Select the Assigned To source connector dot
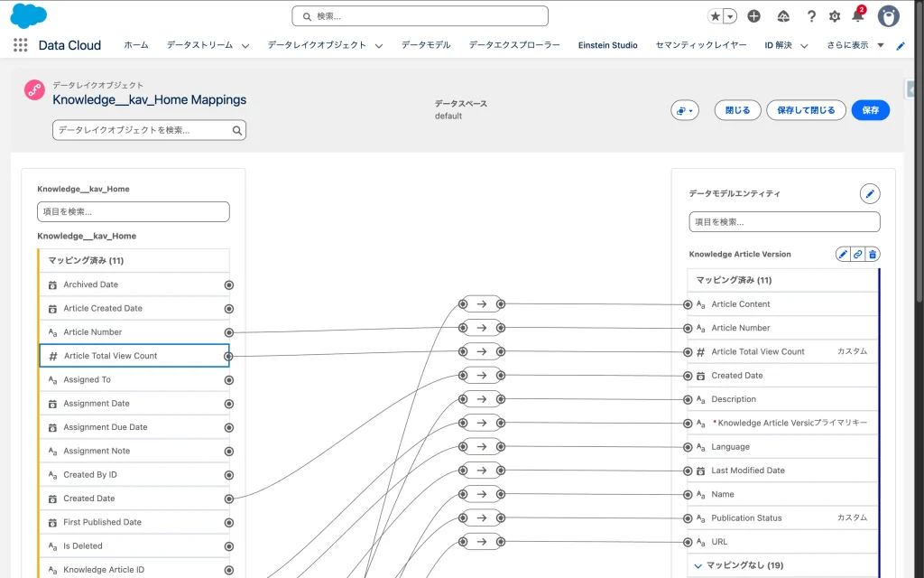This screenshot has width=924, height=578. [228, 380]
